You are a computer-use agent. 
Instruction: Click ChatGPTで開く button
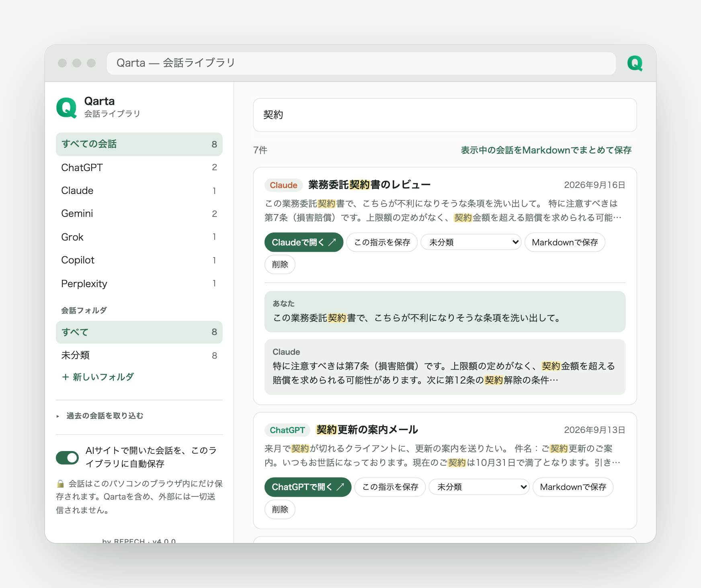[x=308, y=487]
